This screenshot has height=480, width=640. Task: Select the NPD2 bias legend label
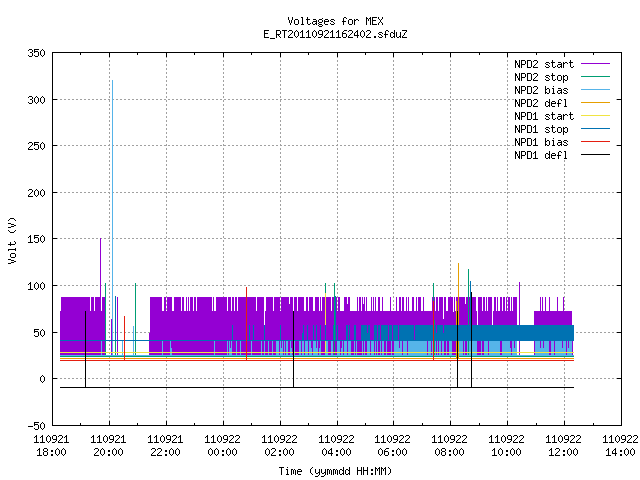541,90
